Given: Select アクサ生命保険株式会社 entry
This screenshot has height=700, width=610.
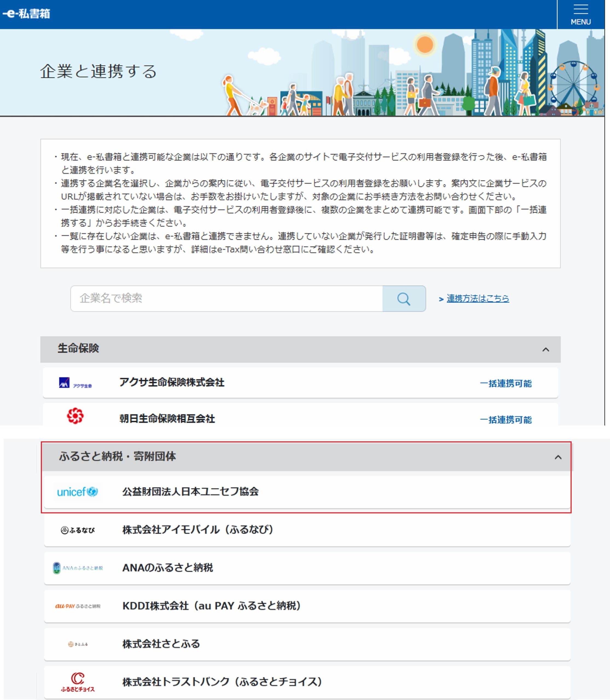Looking at the screenshot, I should [x=172, y=383].
